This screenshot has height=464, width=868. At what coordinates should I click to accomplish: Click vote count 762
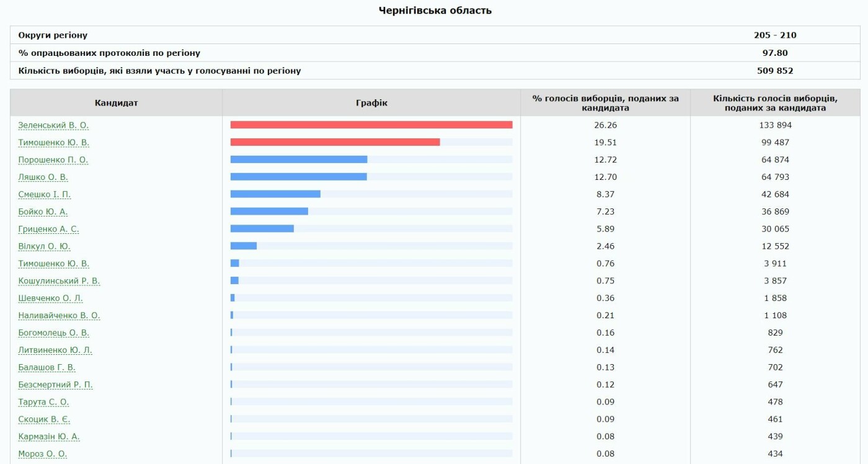(x=775, y=350)
